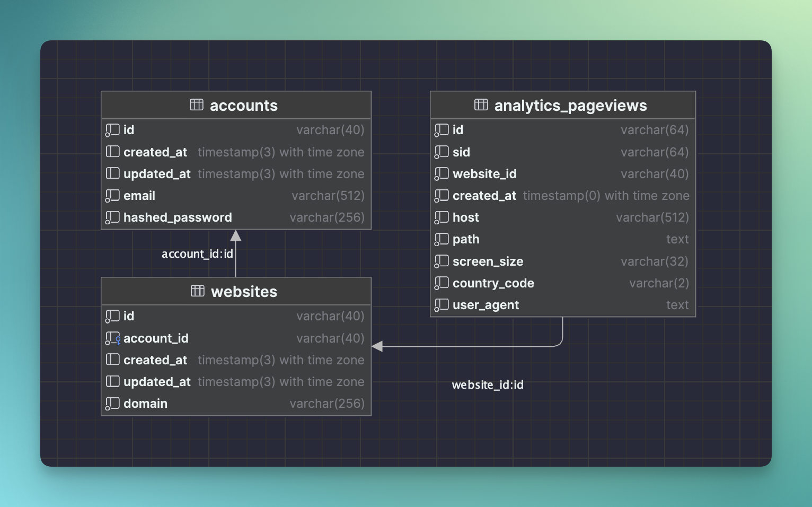Click the column icon beside sid

[x=442, y=153]
